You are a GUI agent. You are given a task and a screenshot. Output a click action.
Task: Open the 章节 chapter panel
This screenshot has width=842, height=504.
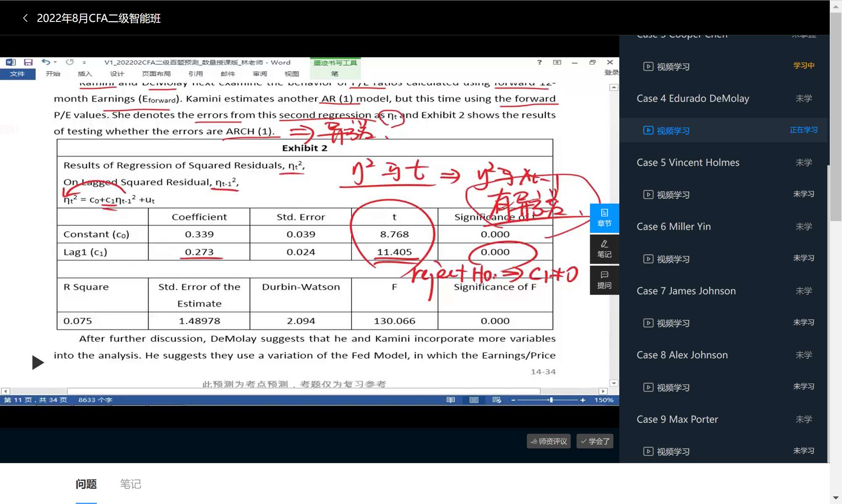coord(604,218)
